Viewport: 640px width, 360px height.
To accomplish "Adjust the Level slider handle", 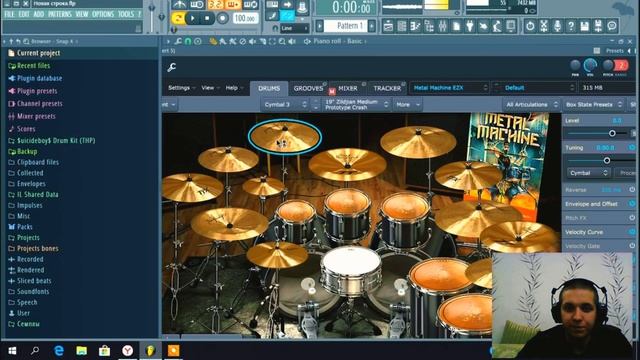I will (x=612, y=133).
